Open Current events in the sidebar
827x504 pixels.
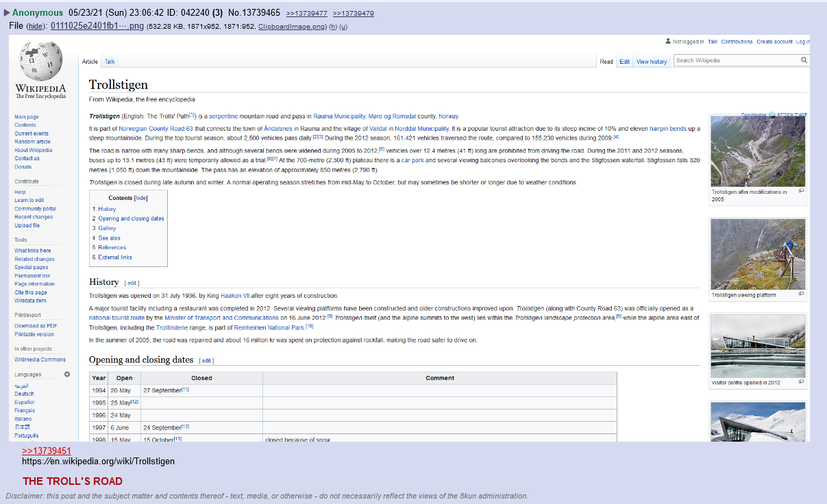(32, 134)
